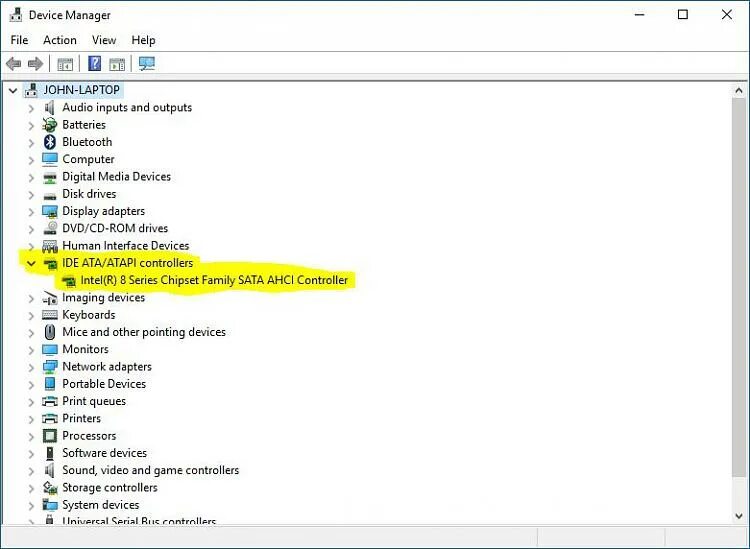The width and height of the screenshot is (750, 549).
Task: Collapse IDE ATA/ATAPI controllers chevron
Action: [x=31, y=264]
